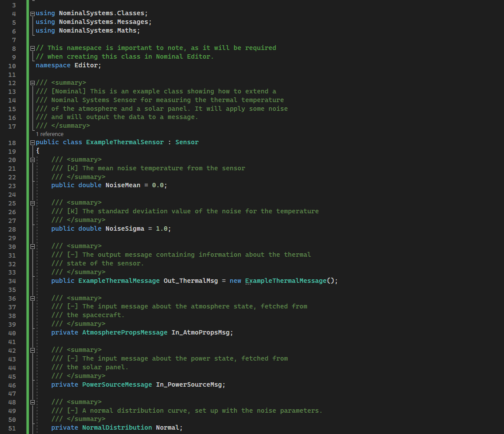
Task: Click line number 10 in the gutter
Action: [x=12, y=66]
